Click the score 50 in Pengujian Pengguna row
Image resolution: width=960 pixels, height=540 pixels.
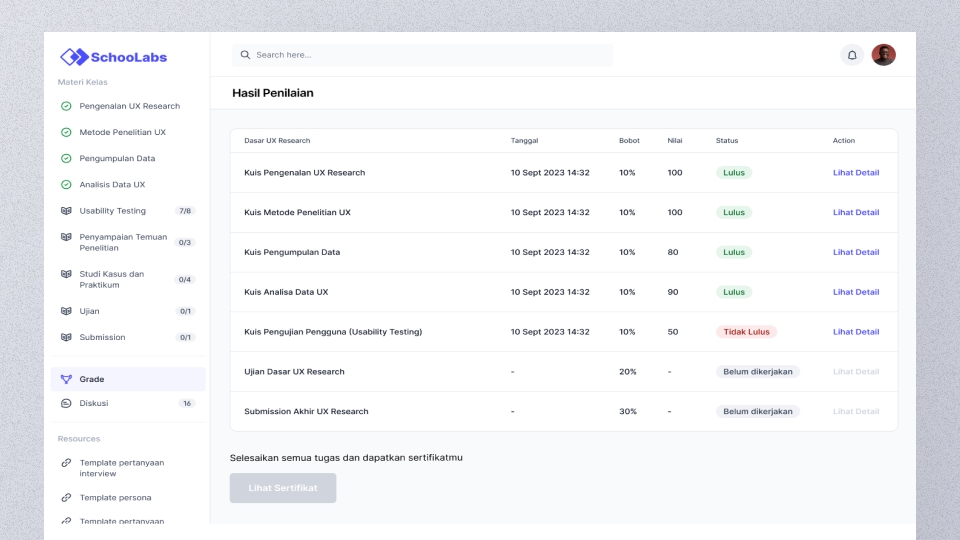pos(673,332)
